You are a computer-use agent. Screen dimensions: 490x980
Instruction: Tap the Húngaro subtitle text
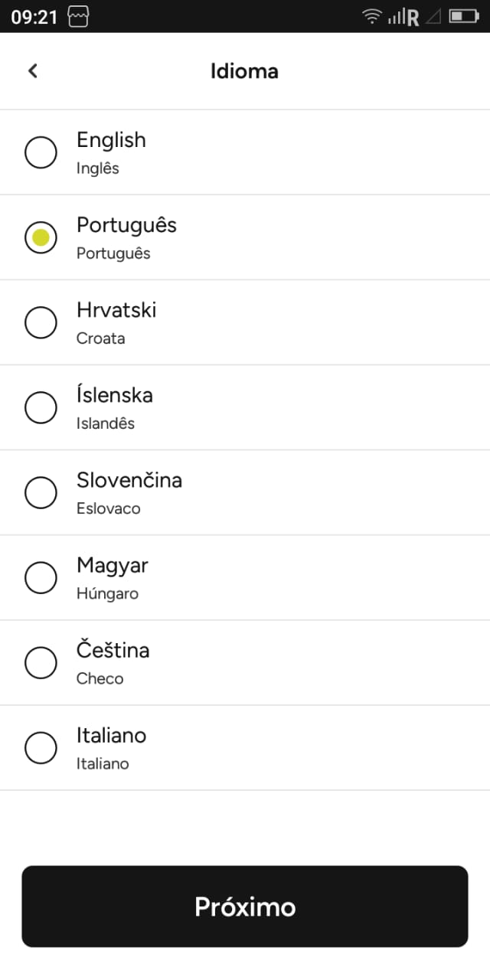click(107, 593)
